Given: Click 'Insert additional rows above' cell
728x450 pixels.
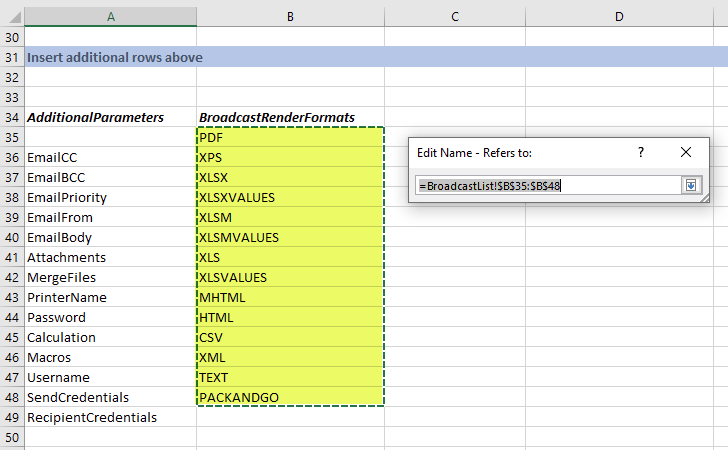Looking at the screenshot, I should (110, 57).
